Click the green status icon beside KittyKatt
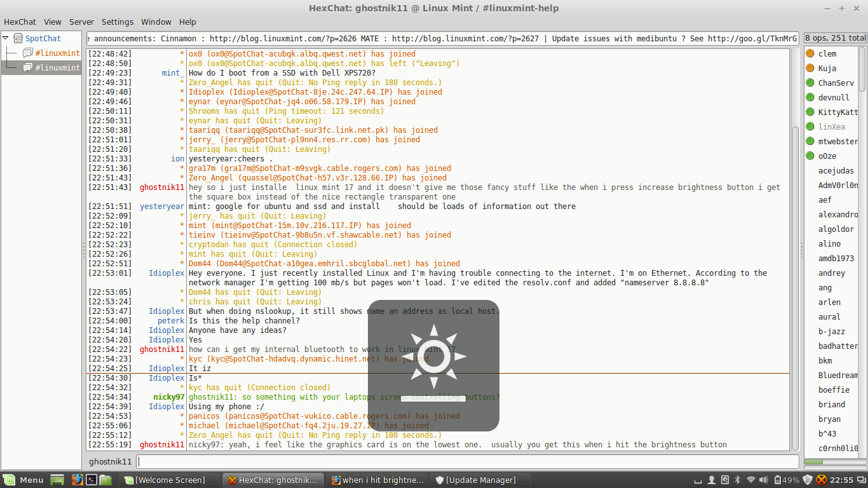Viewport: 868px width, 488px height. 810,112
